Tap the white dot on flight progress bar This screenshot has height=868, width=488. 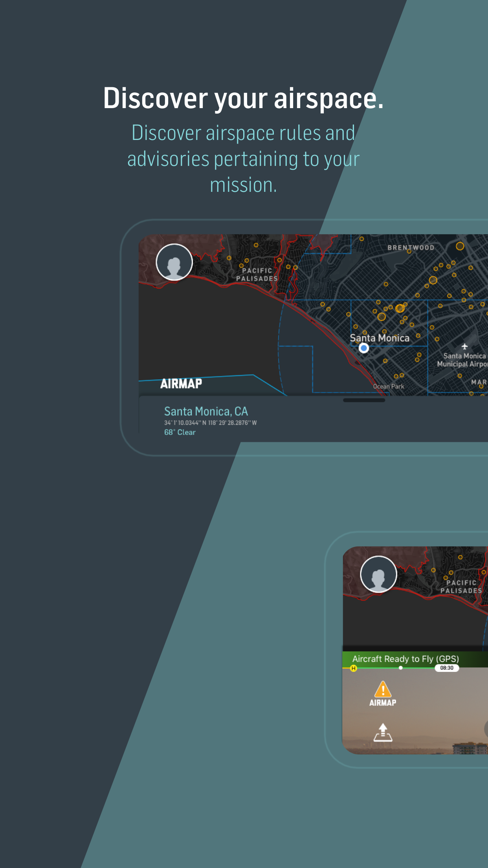point(400,668)
